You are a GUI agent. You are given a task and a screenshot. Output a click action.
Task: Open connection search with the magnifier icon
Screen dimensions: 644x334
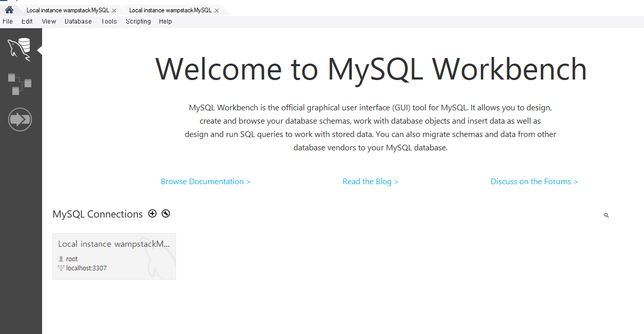tap(606, 215)
